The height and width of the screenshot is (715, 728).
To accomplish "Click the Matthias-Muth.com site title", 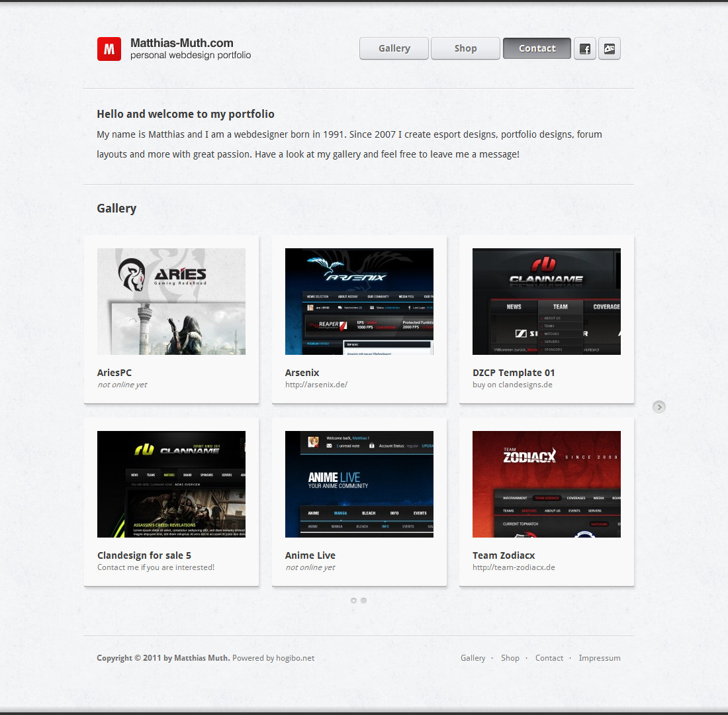I will tap(182, 43).
